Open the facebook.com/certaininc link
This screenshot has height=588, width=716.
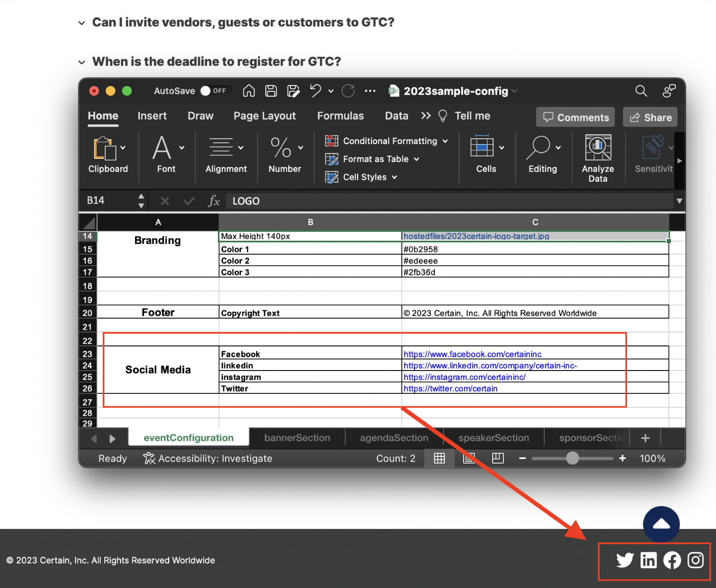pos(473,354)
